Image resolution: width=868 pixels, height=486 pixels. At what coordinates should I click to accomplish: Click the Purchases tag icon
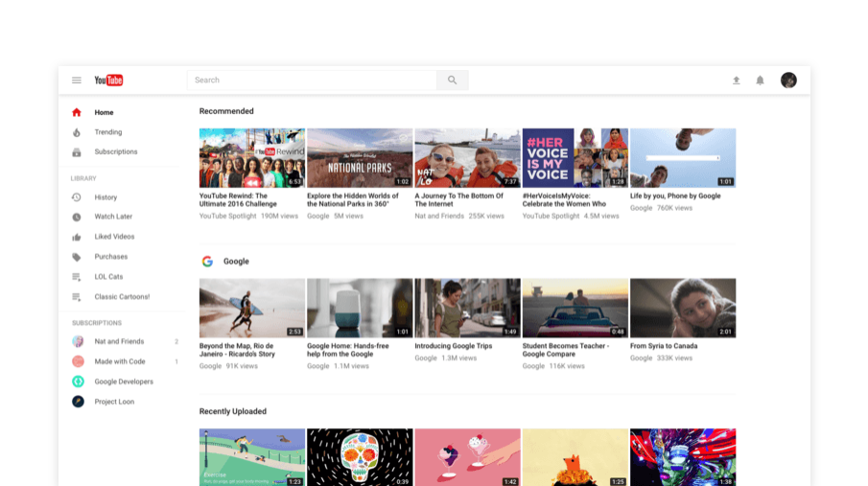coord(77,257)
